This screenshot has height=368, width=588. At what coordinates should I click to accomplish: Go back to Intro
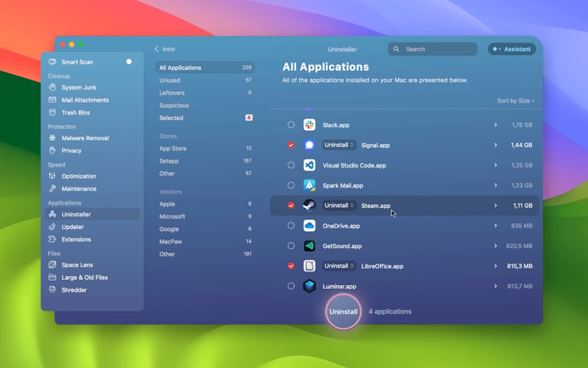point(165,49)
